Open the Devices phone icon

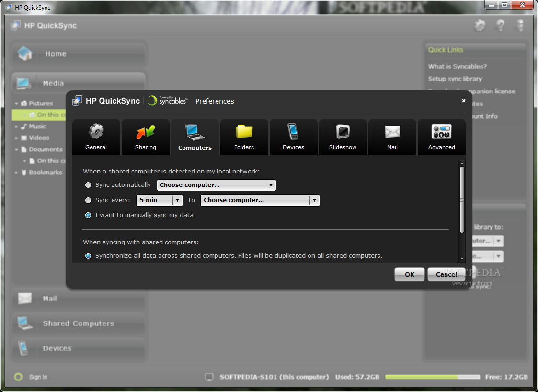click(293, 131)
